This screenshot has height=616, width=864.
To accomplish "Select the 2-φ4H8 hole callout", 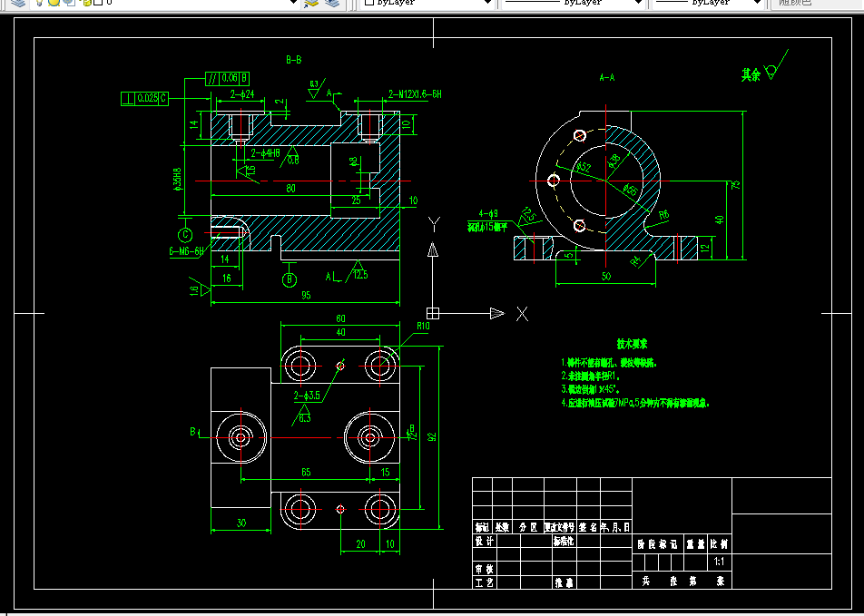I will pyautogui.click(x=266, y=153).
